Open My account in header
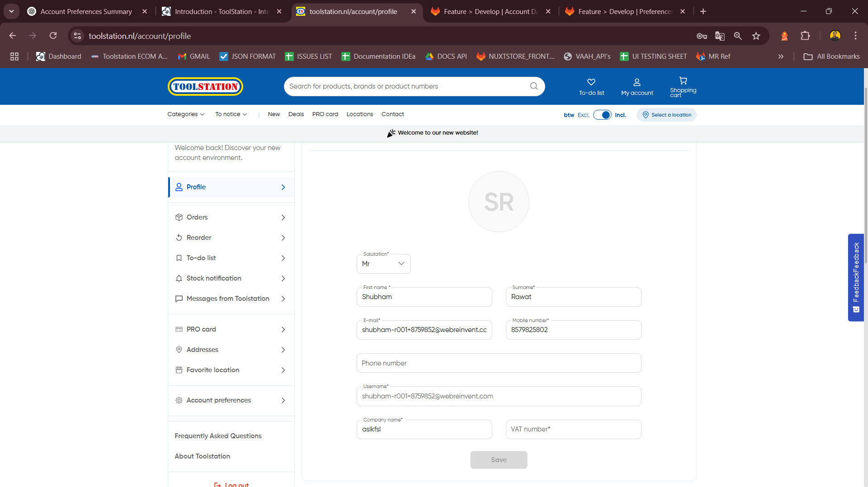The width and height of the screenshot is (868, 487). 637,86
